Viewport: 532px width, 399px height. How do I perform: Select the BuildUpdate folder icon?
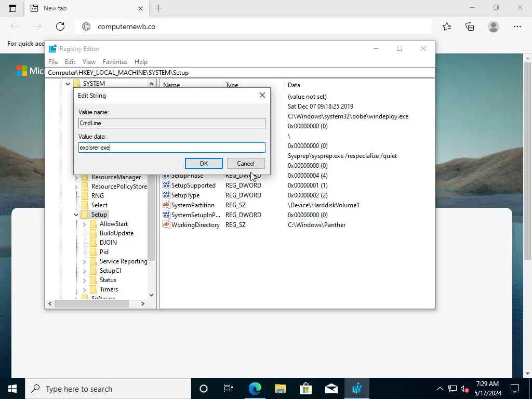[x=94, y=233]
